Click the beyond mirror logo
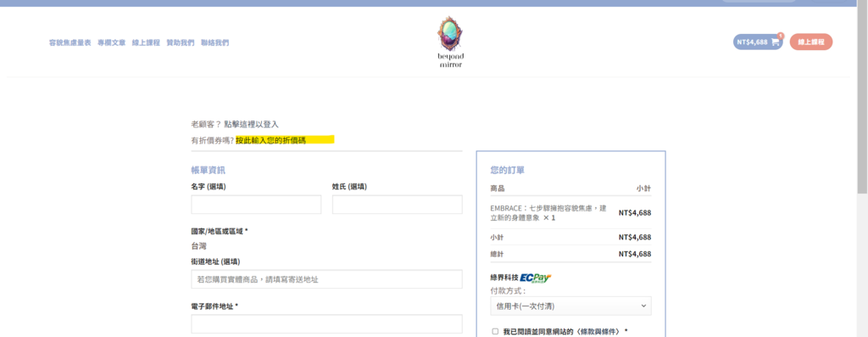Screen dimensions: 868x337 [450, 42]
